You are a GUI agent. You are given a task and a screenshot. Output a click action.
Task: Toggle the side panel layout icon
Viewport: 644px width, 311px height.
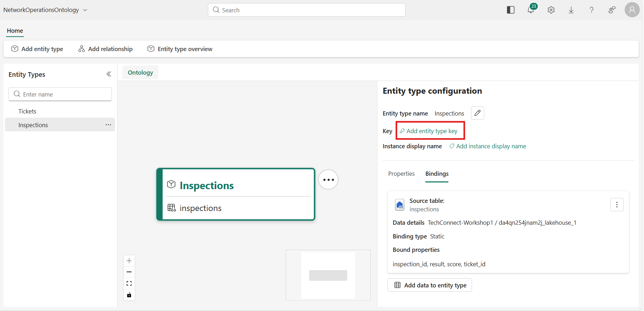(511, 10)
